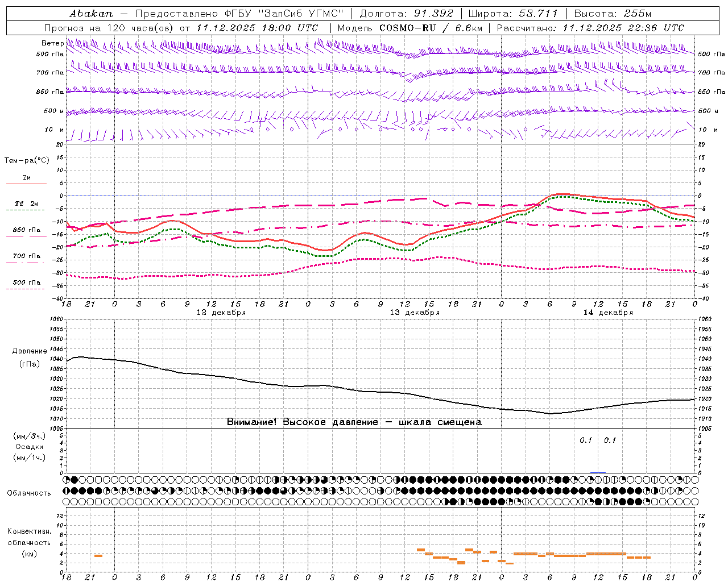Image resolution: width=728 pixels, height=582 pixels.
Task: Click the dotted pink sample under 500 гПа legend
Action: click(26, 289)
